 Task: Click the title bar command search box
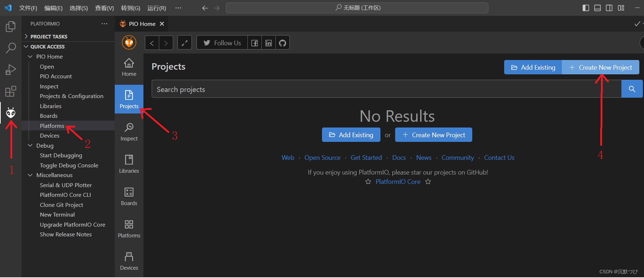[357, 8]
